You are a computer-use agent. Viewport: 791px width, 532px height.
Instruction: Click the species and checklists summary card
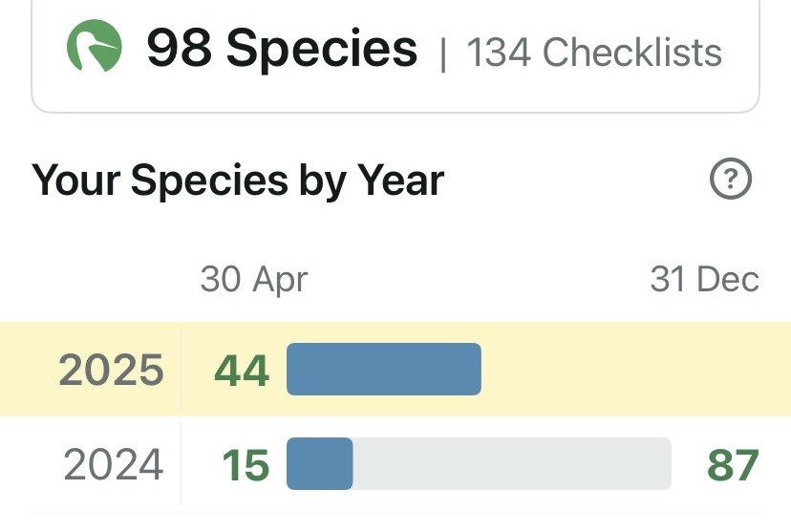click(395, 53)
